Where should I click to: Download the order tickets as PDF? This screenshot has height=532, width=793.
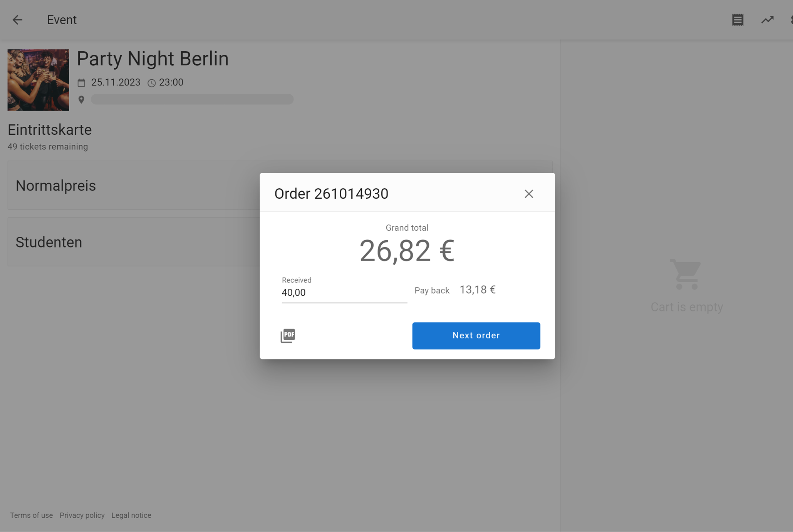point(288,335)
